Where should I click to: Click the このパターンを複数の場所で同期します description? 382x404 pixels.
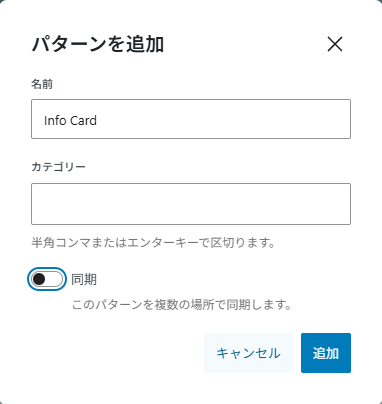point(182,304)
